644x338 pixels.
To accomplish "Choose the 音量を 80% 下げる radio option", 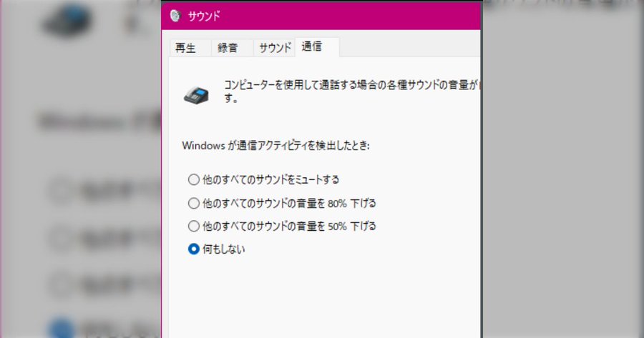I will (193, 203).
